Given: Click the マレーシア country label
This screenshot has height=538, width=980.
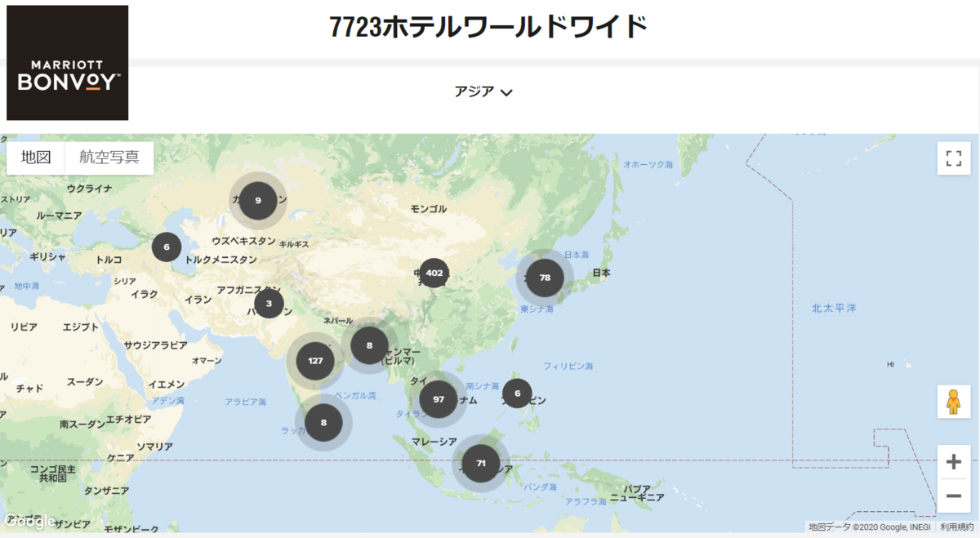Looking at the screenshot, I should tap(434, 442).
